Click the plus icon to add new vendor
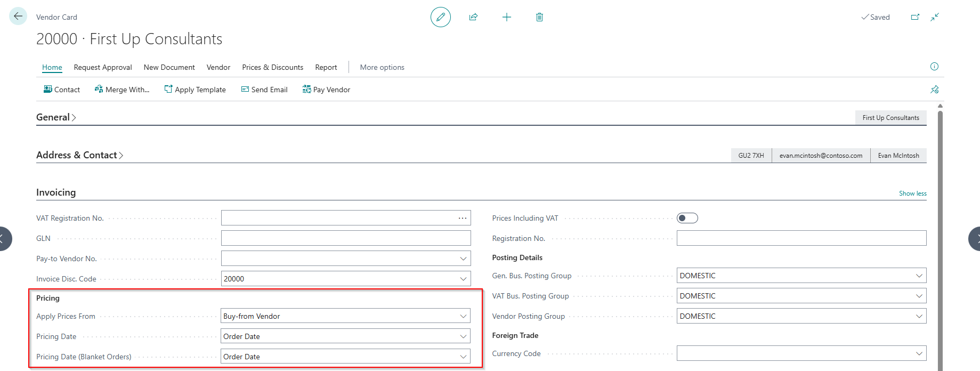The height and width of the screenshot is (371, 980). point(506,17)
